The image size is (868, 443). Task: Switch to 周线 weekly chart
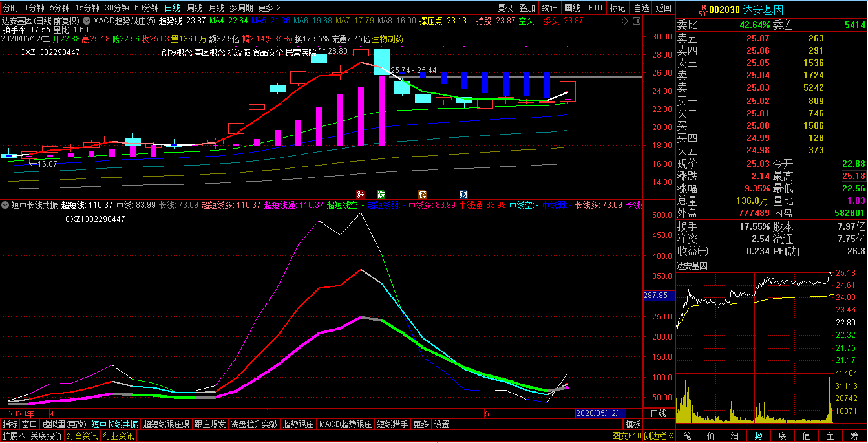click(195, 8)
